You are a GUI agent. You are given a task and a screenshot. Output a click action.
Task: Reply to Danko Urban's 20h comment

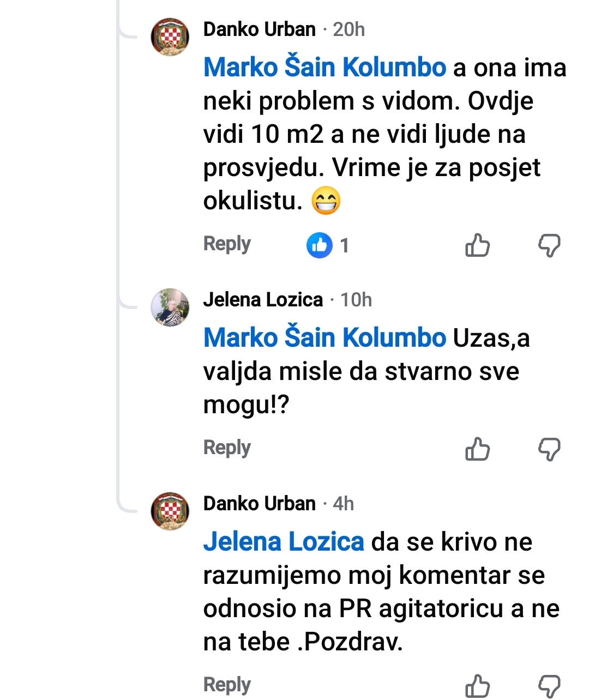click(227, 244)
